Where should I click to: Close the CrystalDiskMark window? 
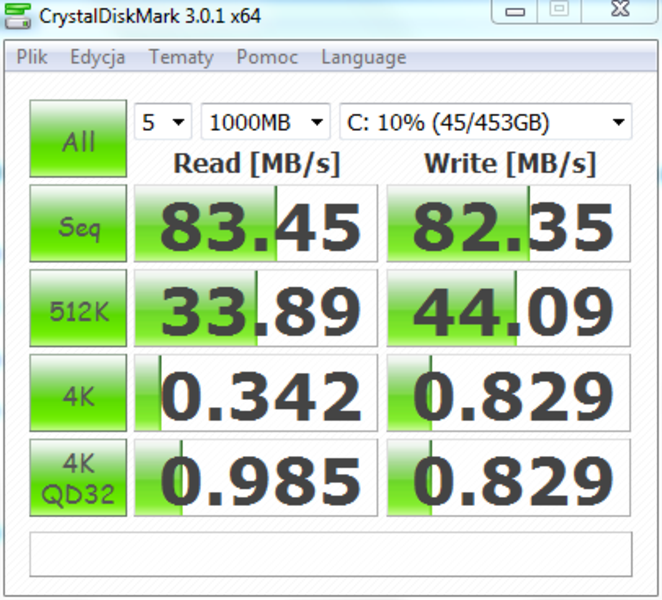click(x=620, y=10)
